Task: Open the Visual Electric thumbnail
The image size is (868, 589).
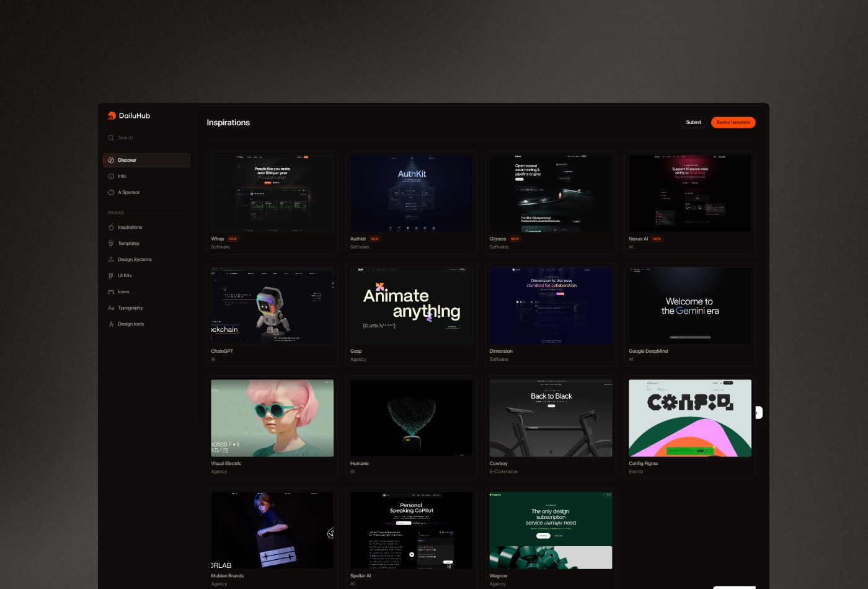Action: (272, 418)
